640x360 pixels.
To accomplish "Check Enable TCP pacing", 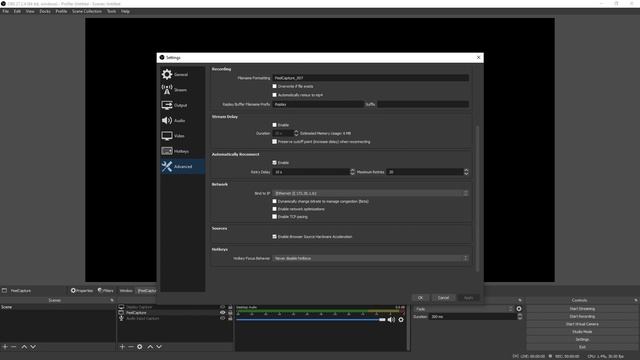I will coord(274,217).
